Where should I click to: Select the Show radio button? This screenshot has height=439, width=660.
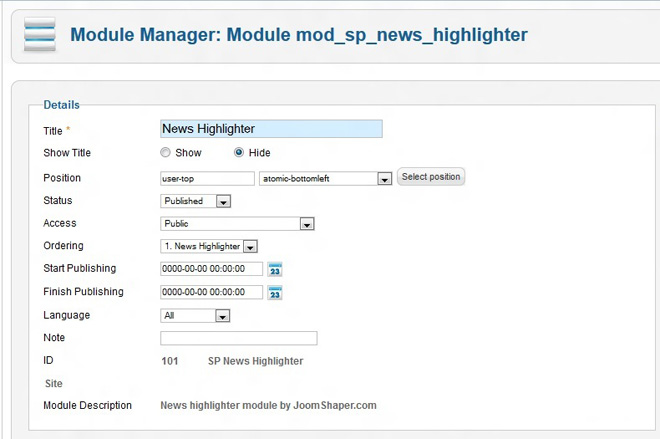(x=166, y=153)
